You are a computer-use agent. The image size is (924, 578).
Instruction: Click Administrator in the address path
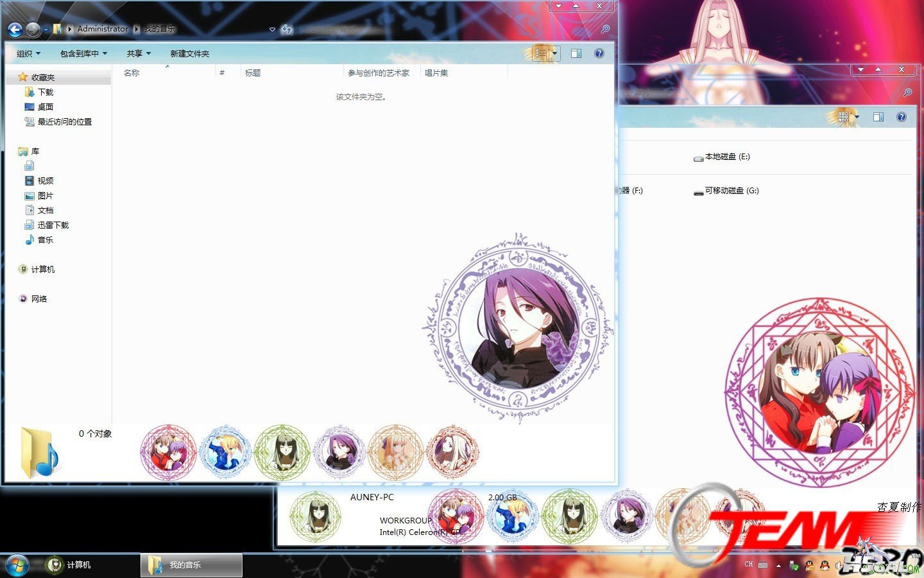click(x=103, y=29)
